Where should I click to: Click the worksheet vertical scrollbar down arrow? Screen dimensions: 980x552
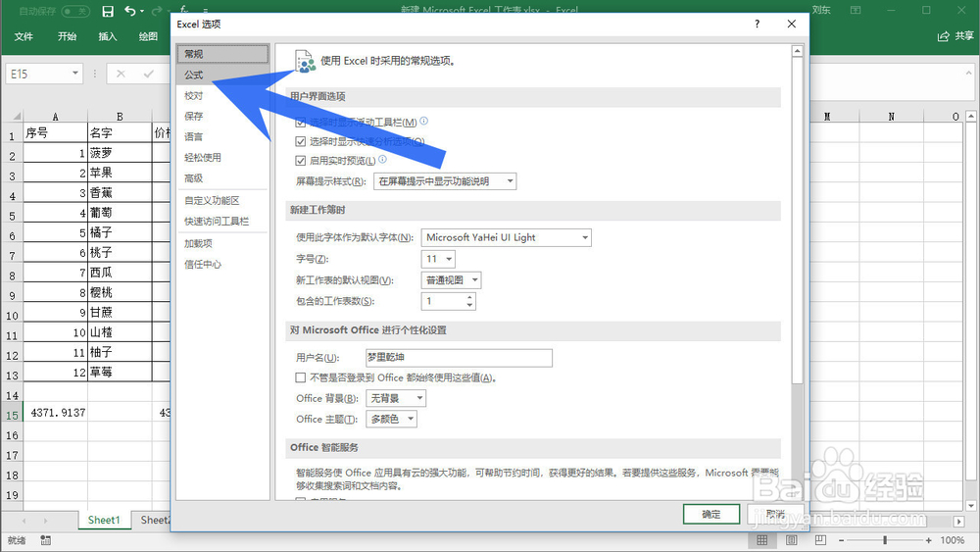pos(970,506)
